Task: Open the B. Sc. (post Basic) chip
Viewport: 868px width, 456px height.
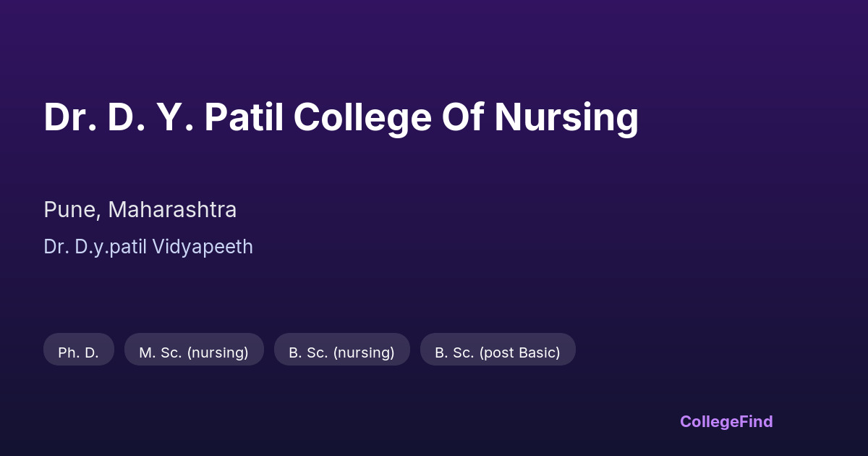Action: point(498,352)
